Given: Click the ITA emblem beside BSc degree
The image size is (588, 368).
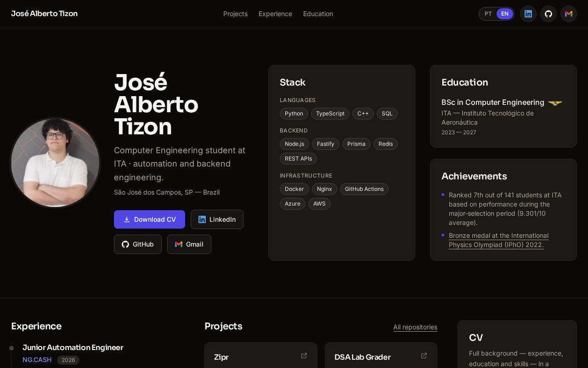Looking at the screenshot, I should click(555, 103).
